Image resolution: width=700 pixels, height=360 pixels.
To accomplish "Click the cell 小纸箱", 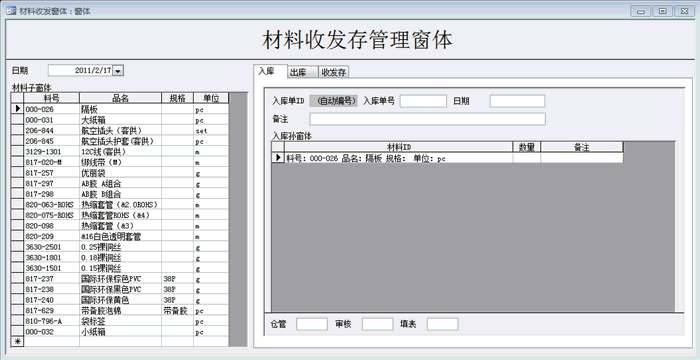I will click(121, 332).
